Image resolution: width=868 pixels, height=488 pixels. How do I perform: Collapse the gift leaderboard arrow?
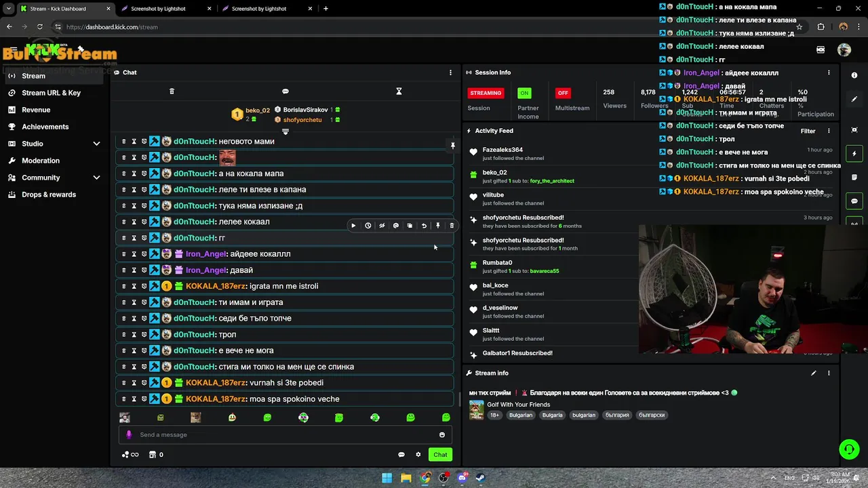285,131
